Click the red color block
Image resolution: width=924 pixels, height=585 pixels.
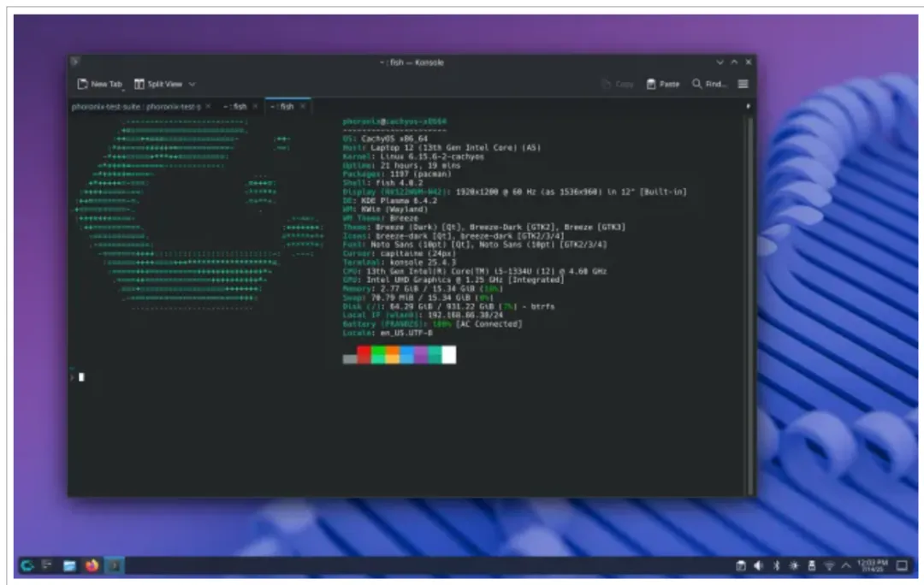pyautogui.click(x=364, y=355)
